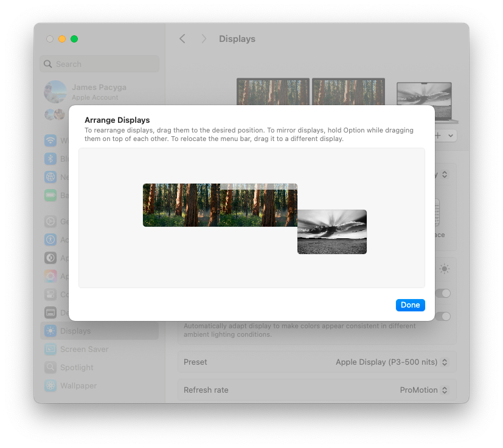Go to Spotlight settings in the sidebar
This screenshot has height=448, width=503.
pyautogui.click(x=100, y=368)
